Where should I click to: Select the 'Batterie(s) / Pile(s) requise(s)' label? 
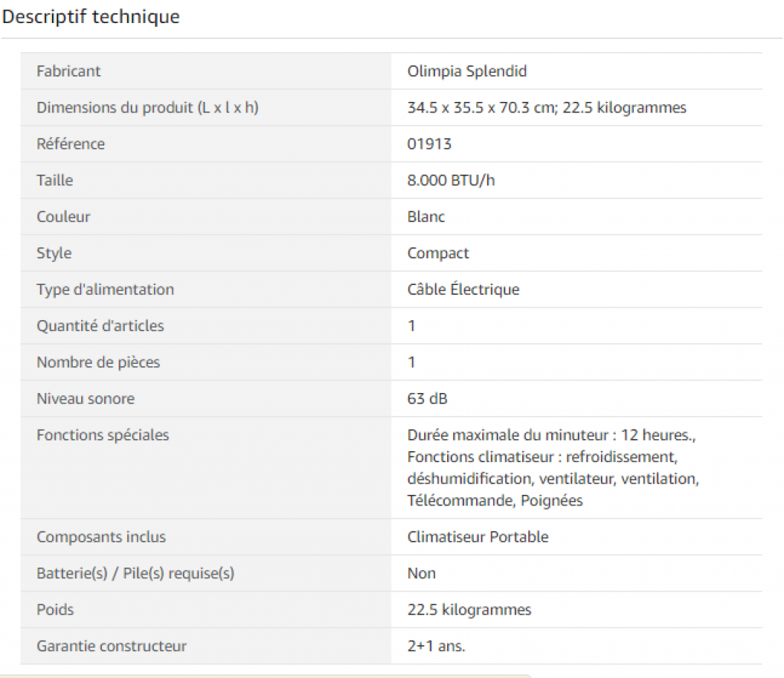(x=135, y=573)
